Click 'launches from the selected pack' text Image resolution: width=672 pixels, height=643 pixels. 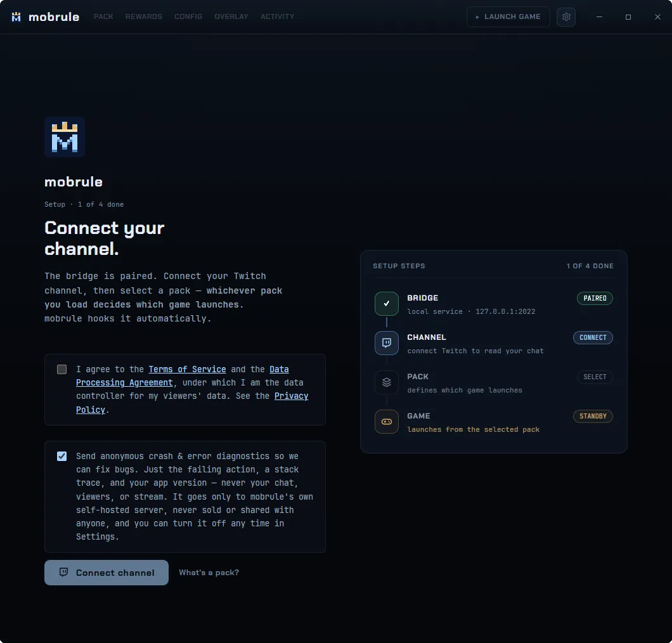473,429
